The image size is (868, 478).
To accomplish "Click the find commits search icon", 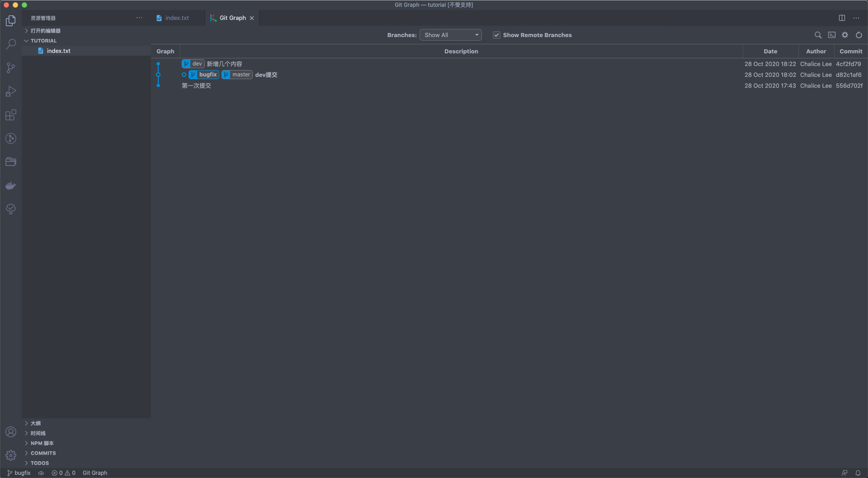I will pyautogui.click(x=818, y=35).
